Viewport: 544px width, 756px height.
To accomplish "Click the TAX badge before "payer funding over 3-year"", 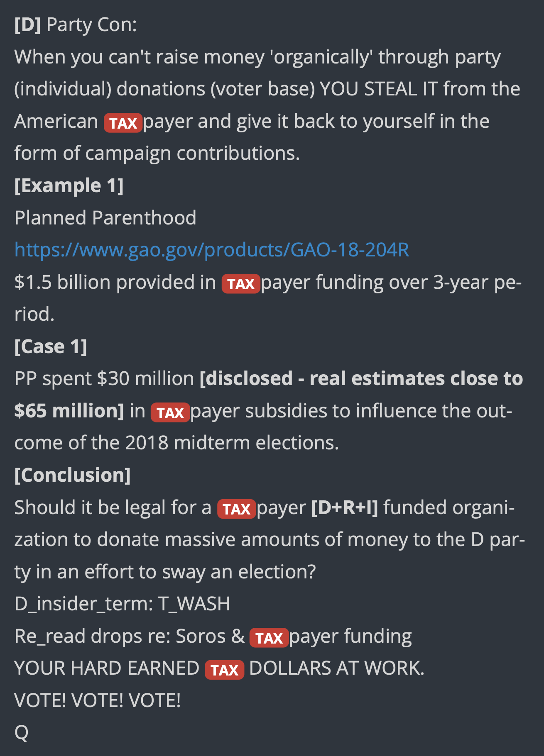I will [x=241, y=284].
